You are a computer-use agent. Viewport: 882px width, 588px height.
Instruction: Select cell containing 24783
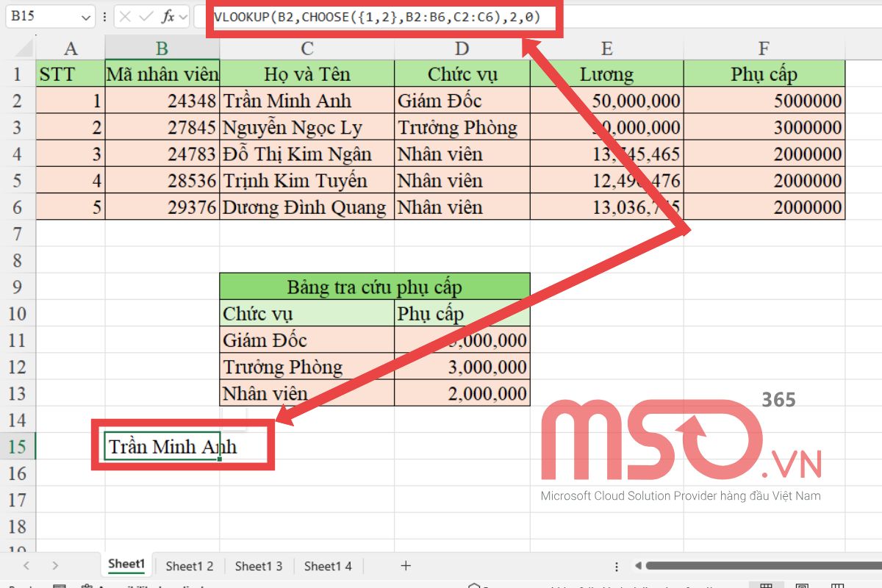pyautogui.click(x=162, y=154)
